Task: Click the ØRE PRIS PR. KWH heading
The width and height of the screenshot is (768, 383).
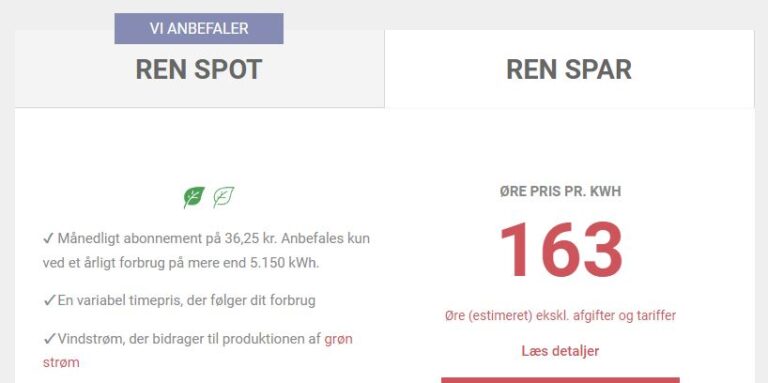Action: (x=560, y=191)
